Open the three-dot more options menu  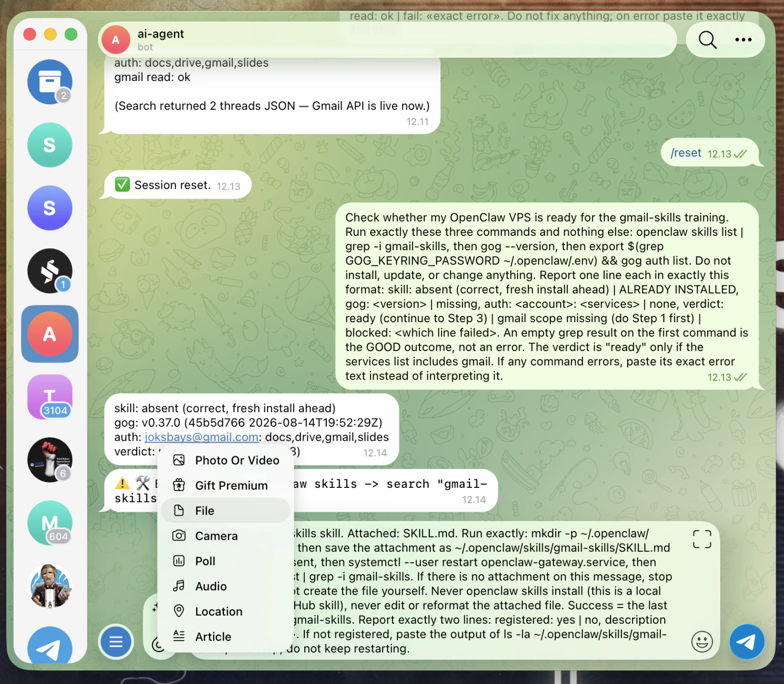tap(743, 40)
